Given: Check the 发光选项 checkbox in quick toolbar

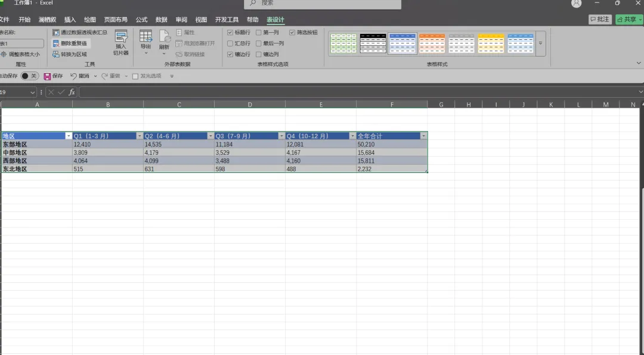Looking at the screenshot, I should [x=135, y=76].
